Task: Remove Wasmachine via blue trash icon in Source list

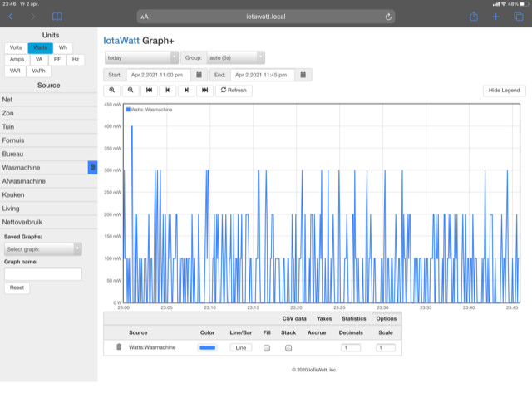Action: click(x=92, y=167)
